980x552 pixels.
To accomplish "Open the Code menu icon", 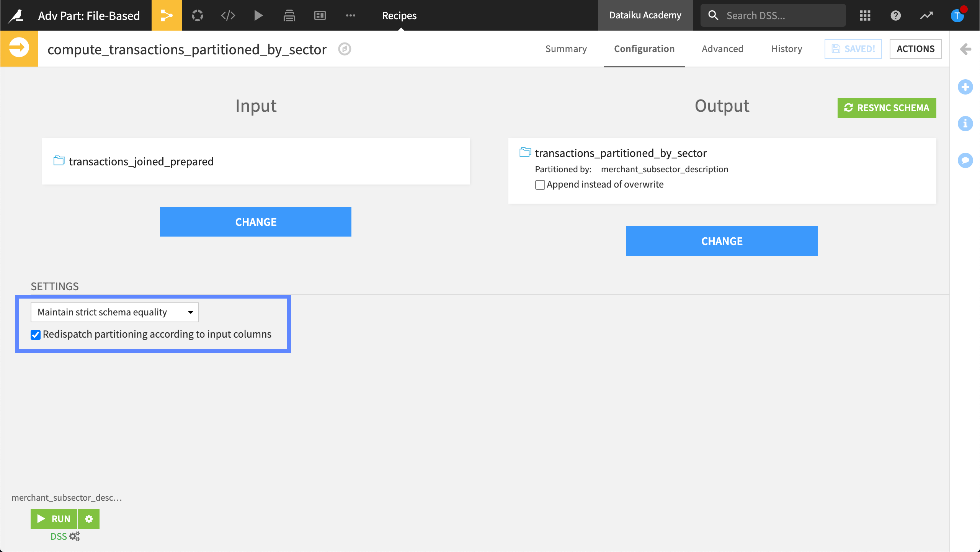I will [228, 15].
